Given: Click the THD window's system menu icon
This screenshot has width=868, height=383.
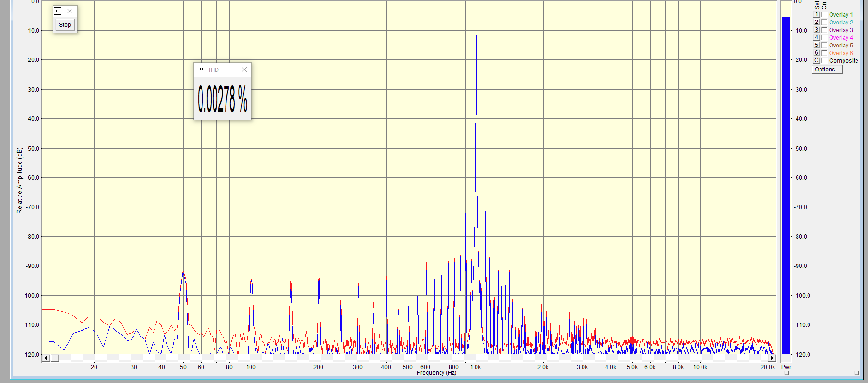Looking at the screenshot, I should point(202,70).
